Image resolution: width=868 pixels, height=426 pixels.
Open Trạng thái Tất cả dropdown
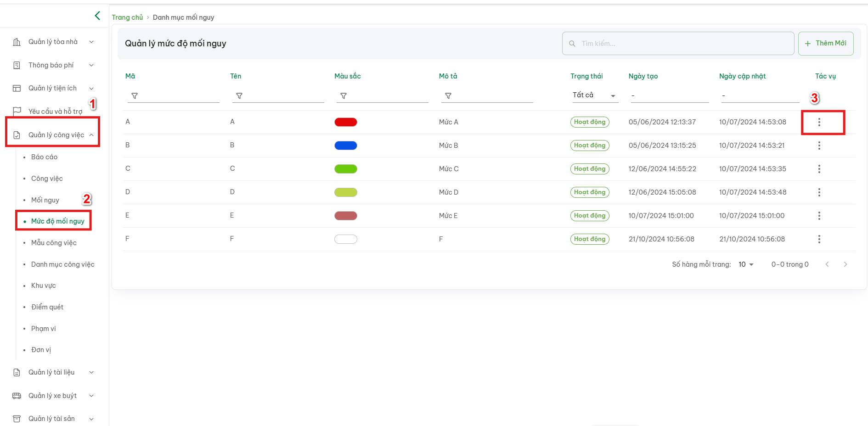(x=595, y=95)
